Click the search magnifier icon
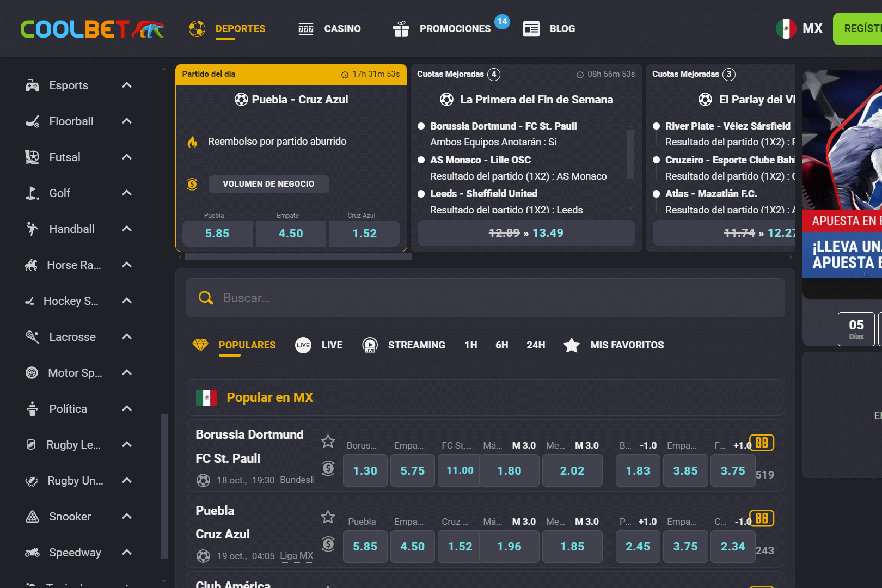The width and height of the screenshot is (882, 588). point(206,298)
